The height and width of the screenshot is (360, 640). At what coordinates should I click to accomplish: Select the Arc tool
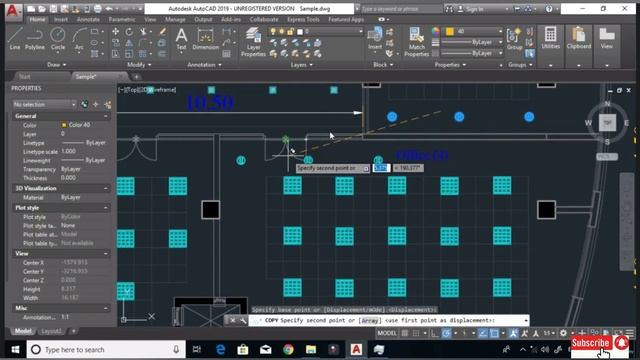(x=79, y=39)
